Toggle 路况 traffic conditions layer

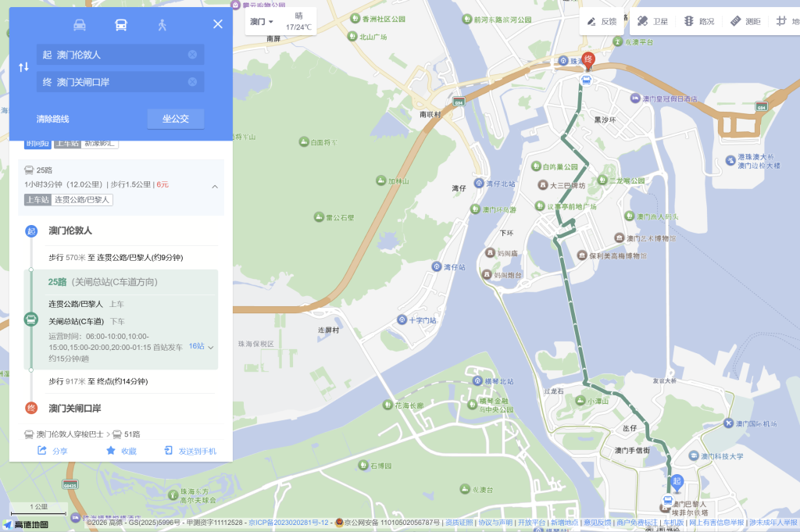tap(699, 21)
